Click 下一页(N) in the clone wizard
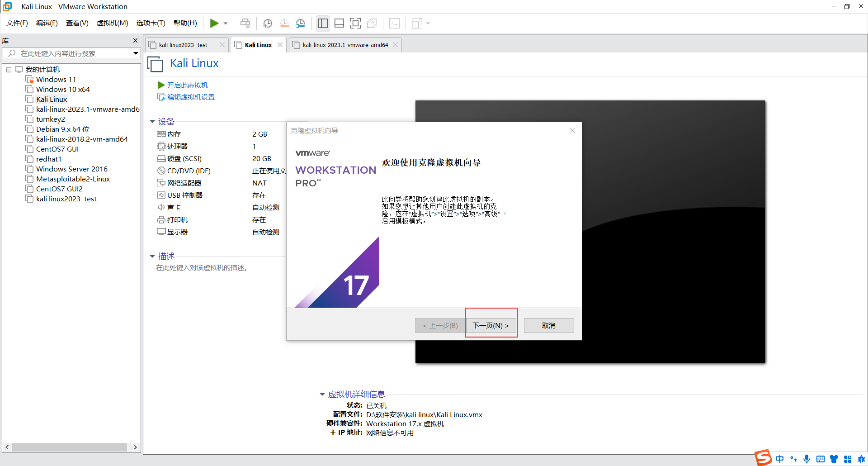 coord(491,325)
